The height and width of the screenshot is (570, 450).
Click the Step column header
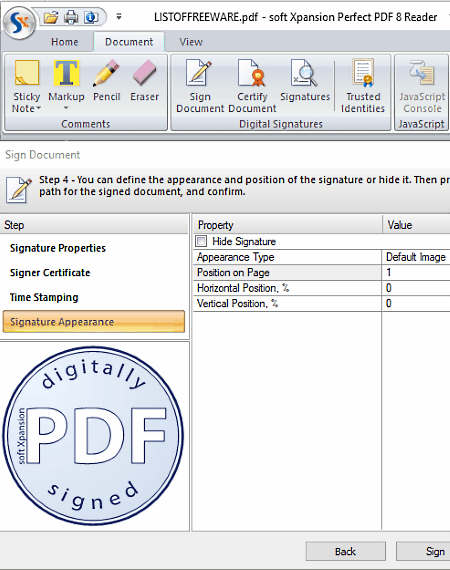[94, 225]
